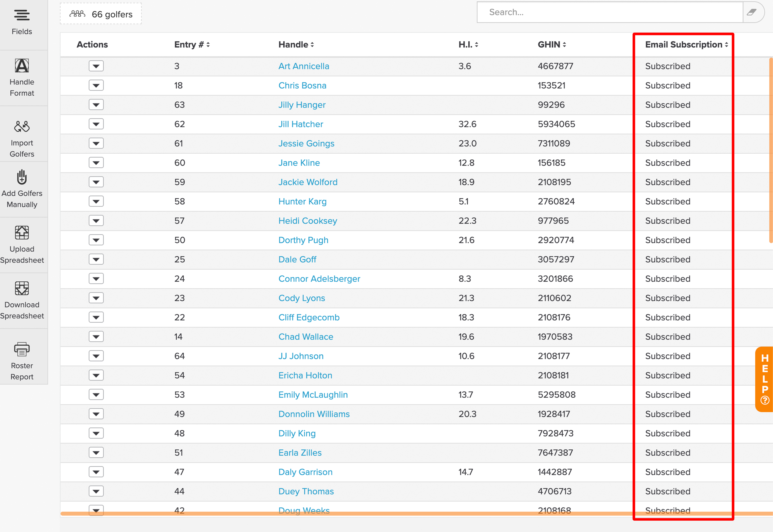Click the Actions column header
Viewport: 773px width, 532px height.
92,45
